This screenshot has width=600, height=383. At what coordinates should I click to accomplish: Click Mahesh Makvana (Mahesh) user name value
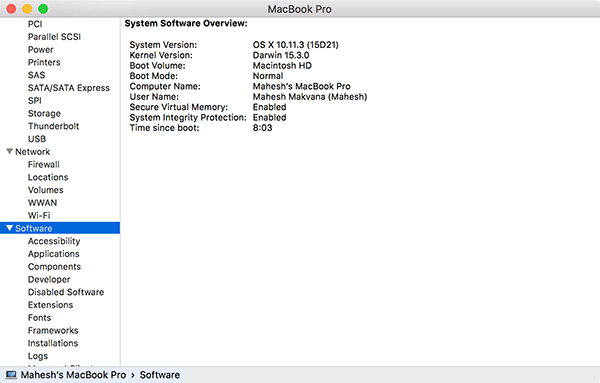tap(310, 97)
